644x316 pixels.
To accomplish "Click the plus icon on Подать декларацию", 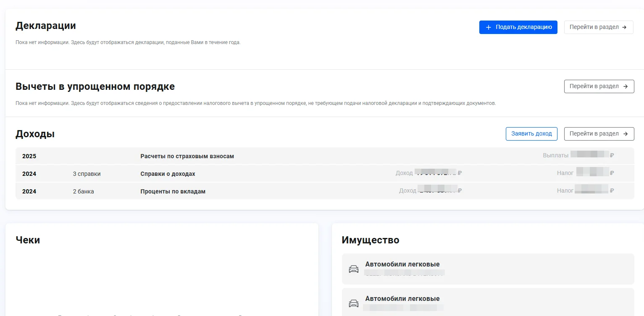I will (x=488, y=27).
